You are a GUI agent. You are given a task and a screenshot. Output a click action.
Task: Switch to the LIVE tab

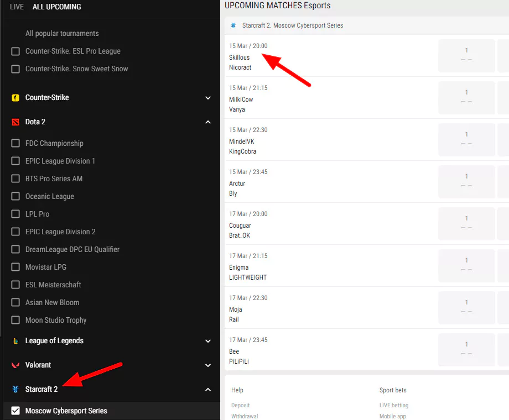pos(17,7)
